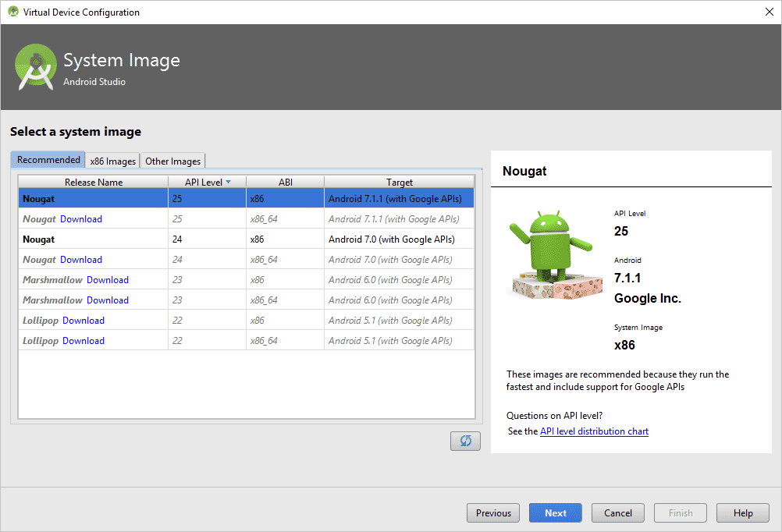Download Lollipop x86_64 system image

click(84, 341)
